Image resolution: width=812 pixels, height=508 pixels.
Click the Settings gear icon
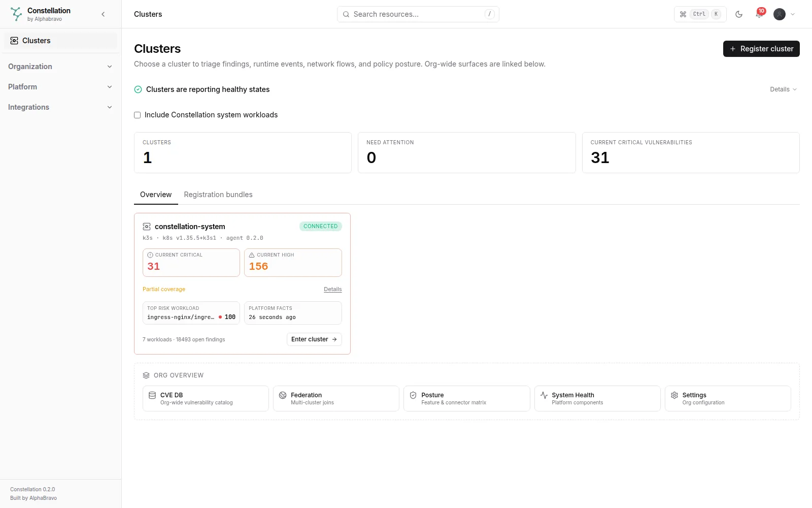click(674, 395)
